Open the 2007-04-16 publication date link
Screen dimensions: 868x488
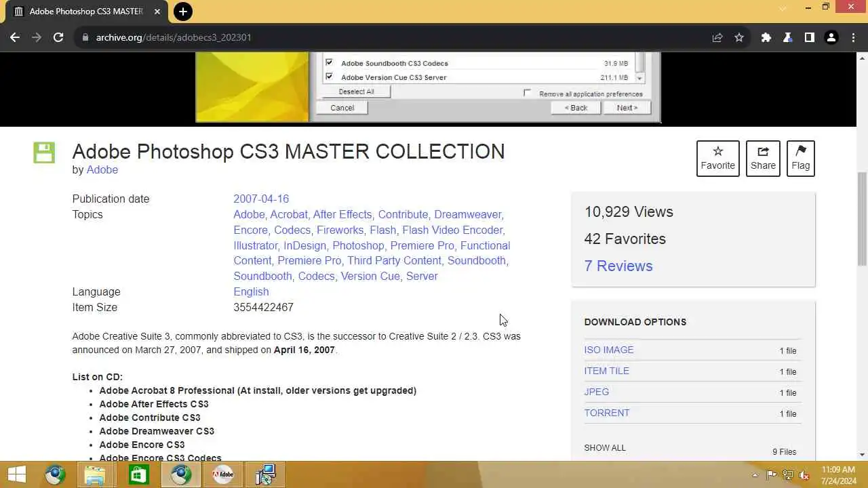coord(261,199)
